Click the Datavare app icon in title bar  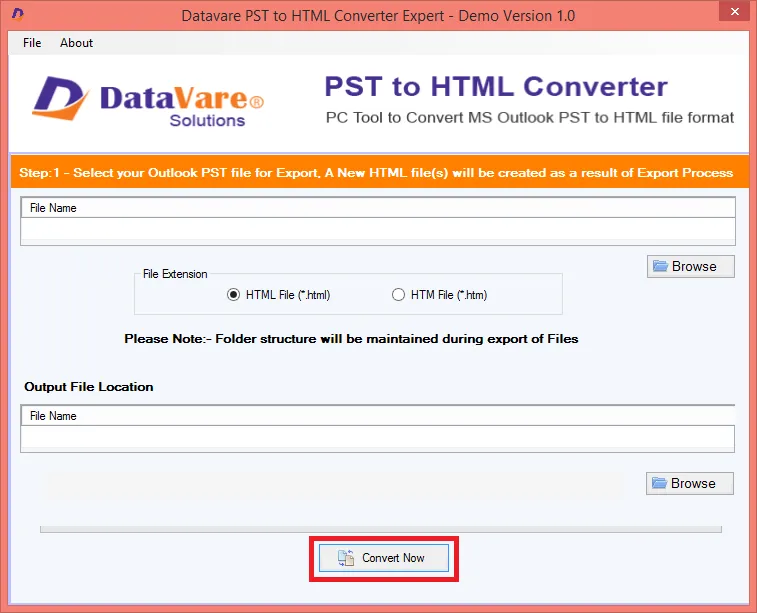tap(17, 14)
